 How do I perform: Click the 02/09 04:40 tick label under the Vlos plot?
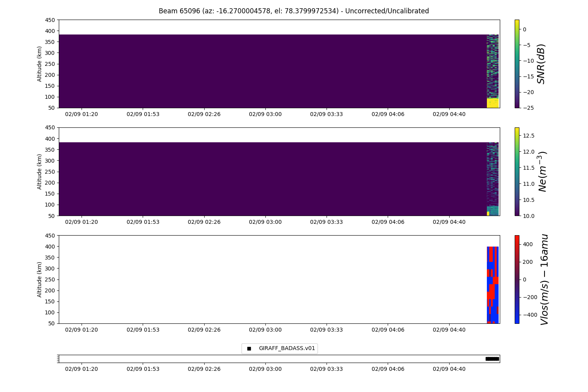click(449, 330)
